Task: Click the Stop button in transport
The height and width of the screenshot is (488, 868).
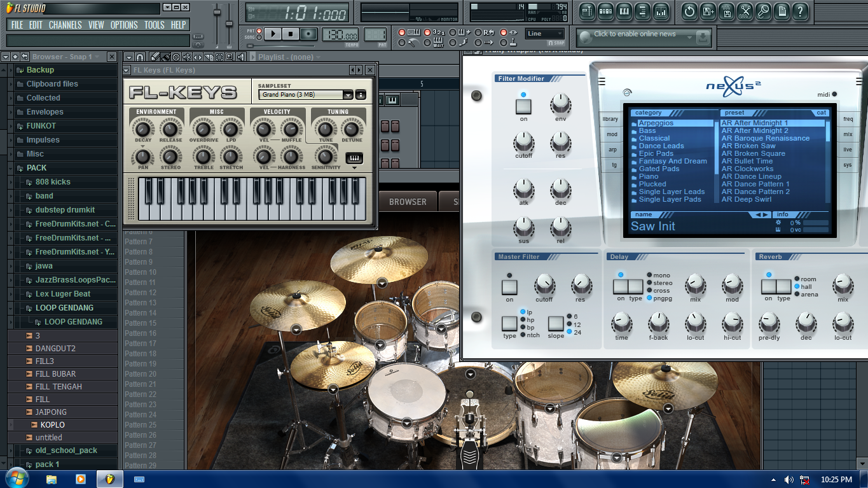Action: tap(291, 34)
